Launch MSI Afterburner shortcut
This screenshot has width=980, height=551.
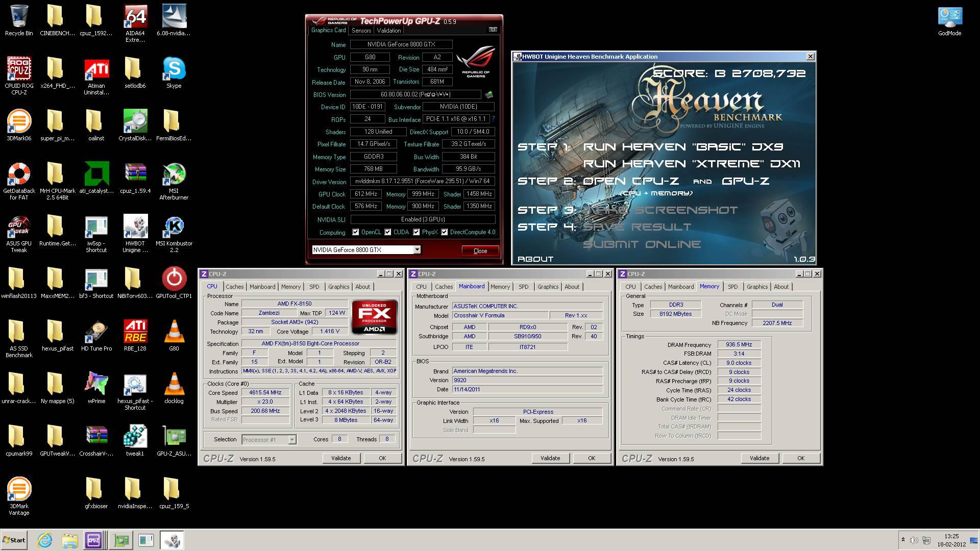click(174, 181)
